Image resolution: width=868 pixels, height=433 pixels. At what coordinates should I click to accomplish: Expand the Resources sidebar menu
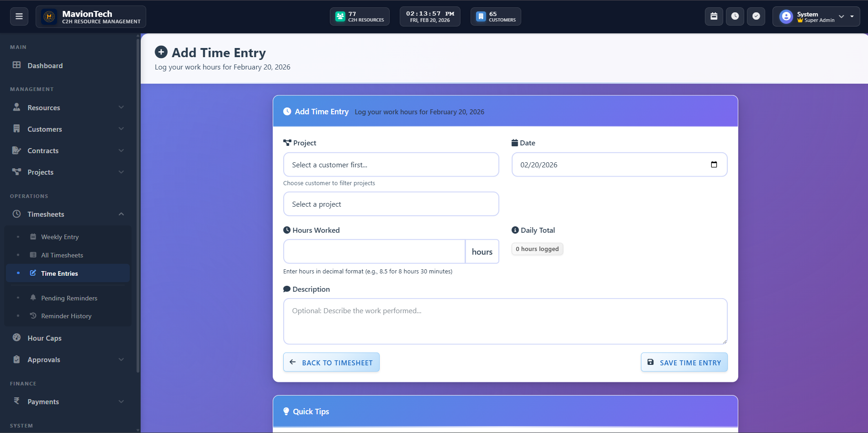(x=69, y=107)
